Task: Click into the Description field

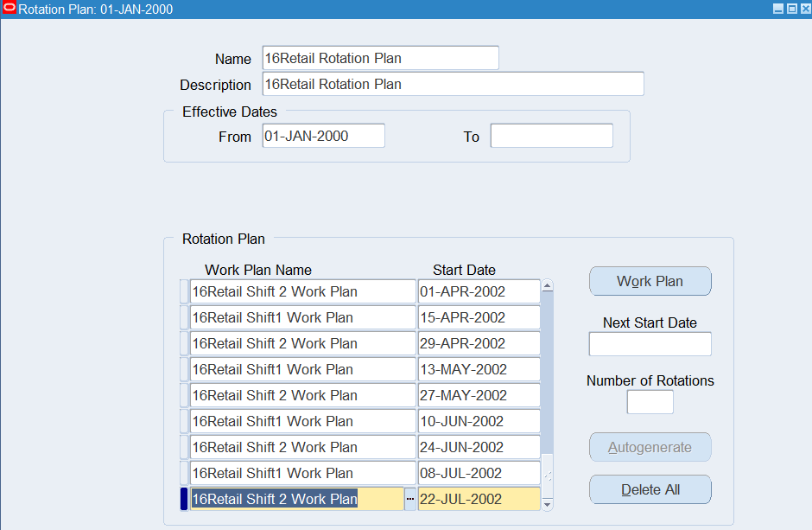Action: (453, 84)
